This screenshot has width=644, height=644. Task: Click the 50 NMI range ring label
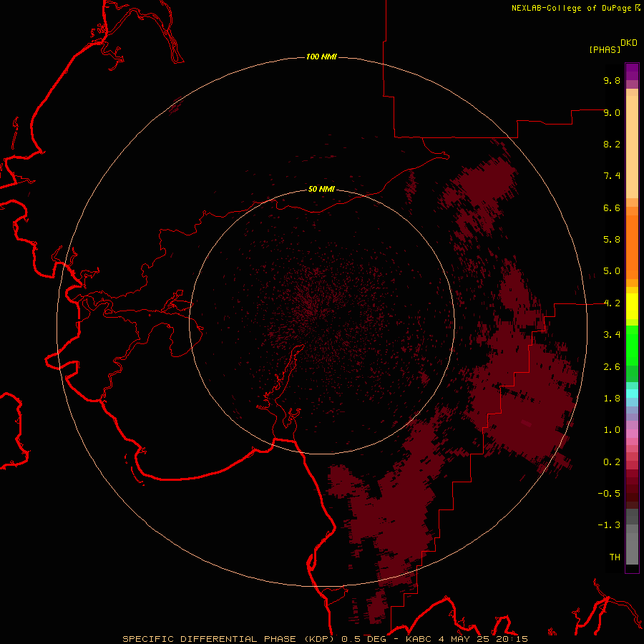(x=321, y=189)
